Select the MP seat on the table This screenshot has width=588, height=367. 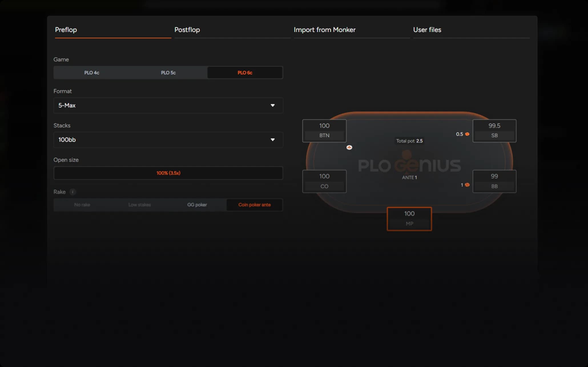(409, 219)
